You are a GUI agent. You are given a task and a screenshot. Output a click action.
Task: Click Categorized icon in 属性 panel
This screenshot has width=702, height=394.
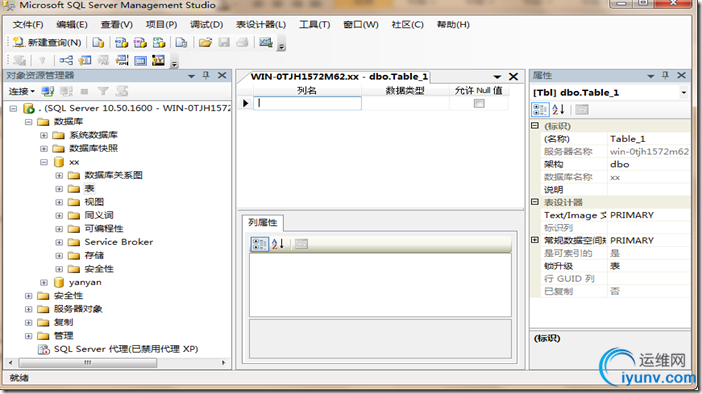(x=540, y=109)
